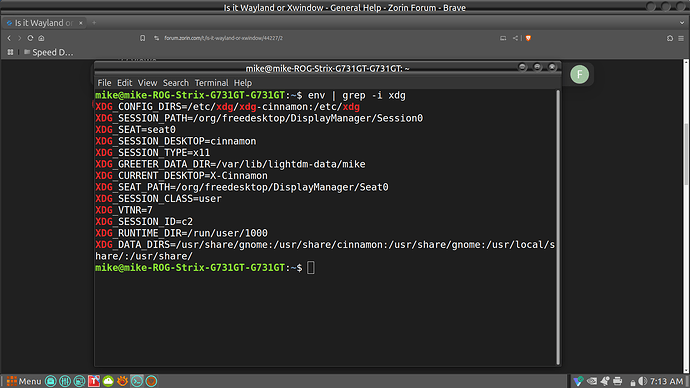
Task: Show desktop taskbar launcher icon
Action: pyautogui.click(x=51, y=381)
